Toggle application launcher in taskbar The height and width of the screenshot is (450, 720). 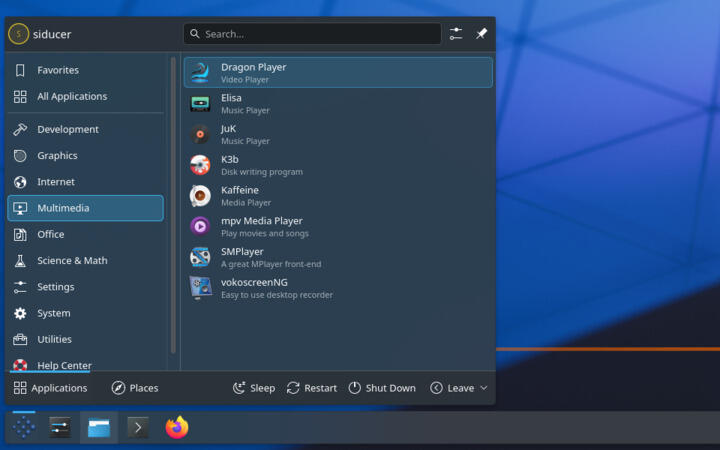click(x=24, y=428)
